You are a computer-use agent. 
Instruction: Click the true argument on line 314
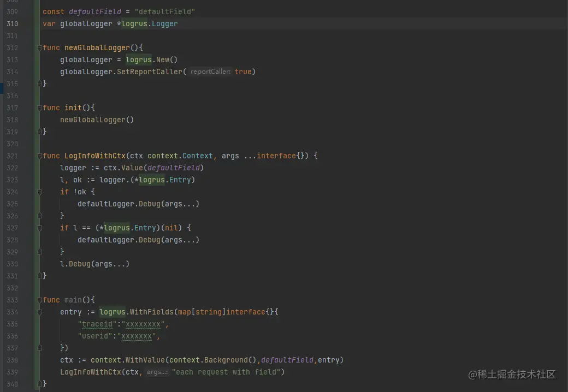[x=242, y=72]
